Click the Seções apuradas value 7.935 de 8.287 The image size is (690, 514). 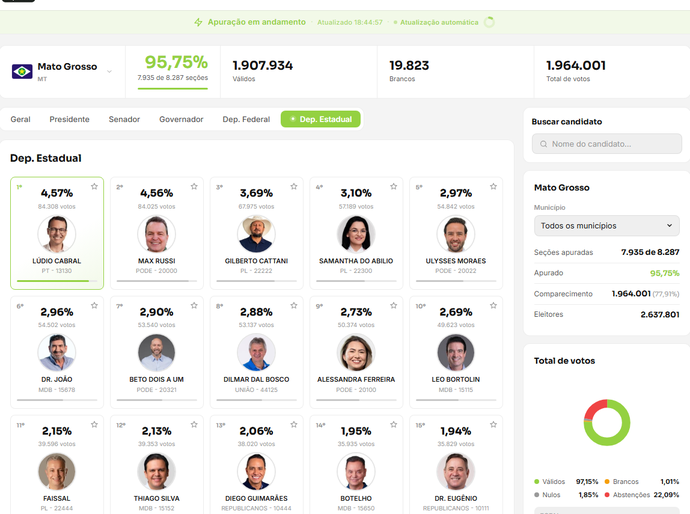650,252
